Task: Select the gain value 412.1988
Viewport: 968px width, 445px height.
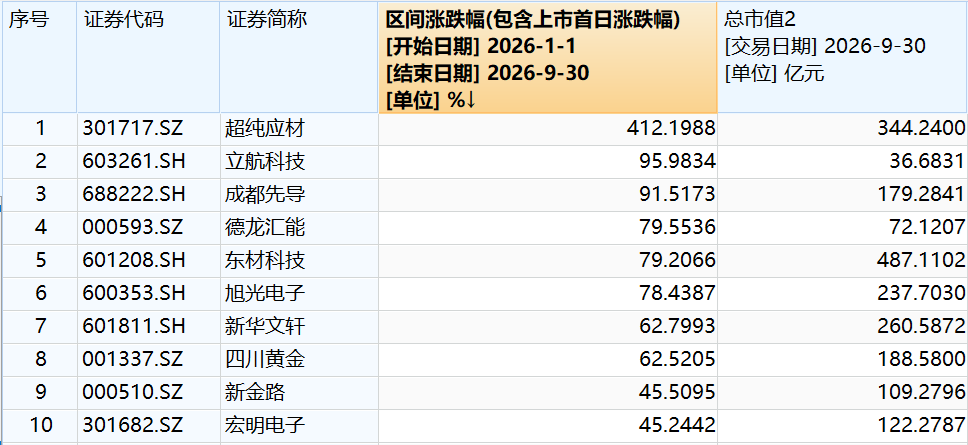Action: 671,129
